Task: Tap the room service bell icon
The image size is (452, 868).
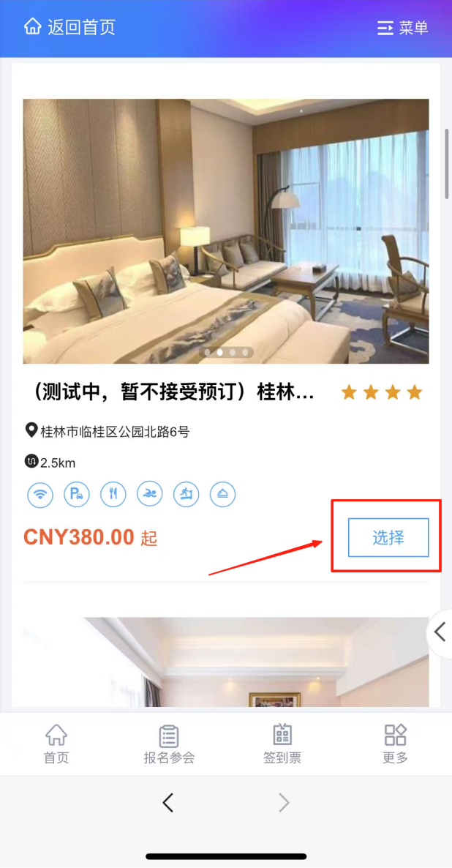Action: (223, 494)
